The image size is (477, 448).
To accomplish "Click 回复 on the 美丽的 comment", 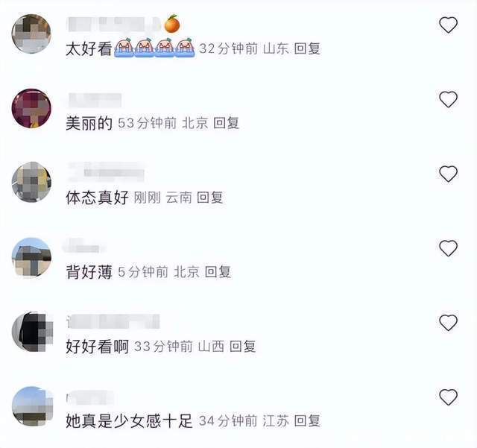I will [x=226, y=123].
